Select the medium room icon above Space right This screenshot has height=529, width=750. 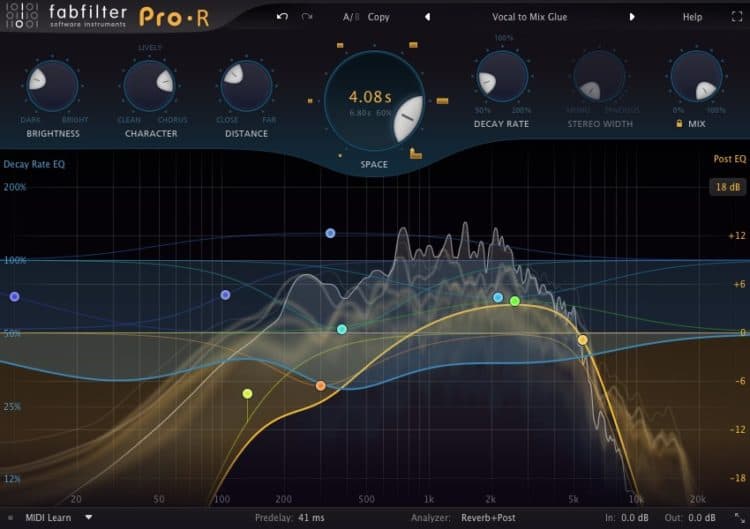[413, 45]
